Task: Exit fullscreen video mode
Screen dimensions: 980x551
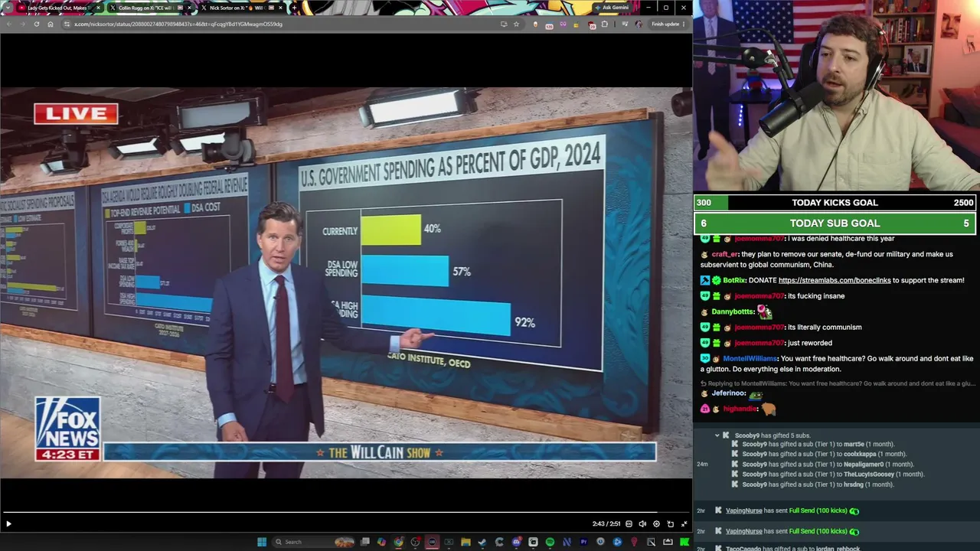Action: click(684, 524)
